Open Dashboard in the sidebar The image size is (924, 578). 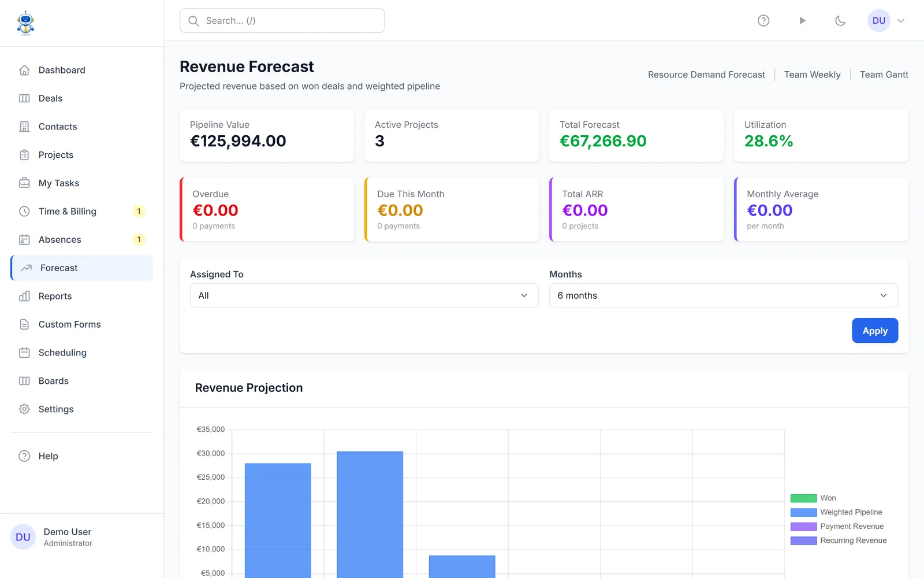point(81,70)
